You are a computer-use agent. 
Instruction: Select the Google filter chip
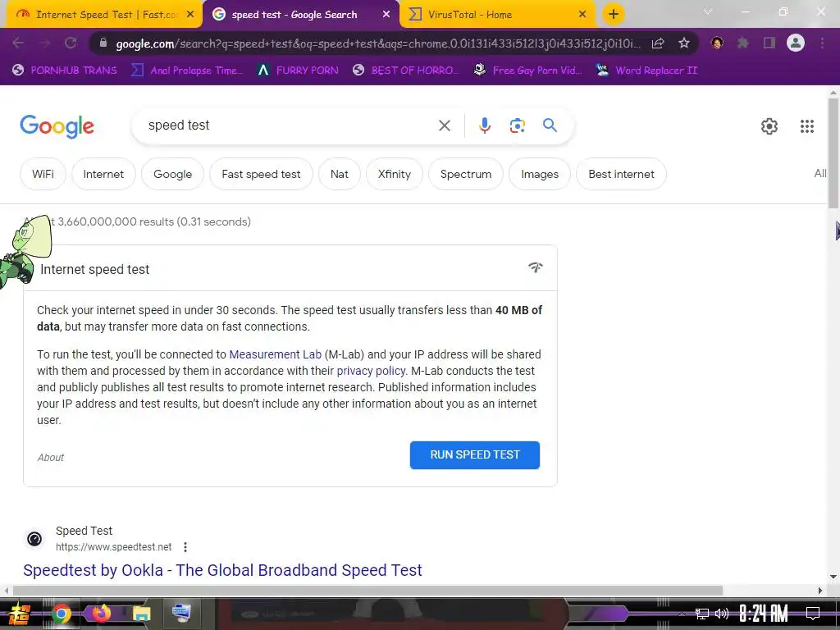pos(172,174)
